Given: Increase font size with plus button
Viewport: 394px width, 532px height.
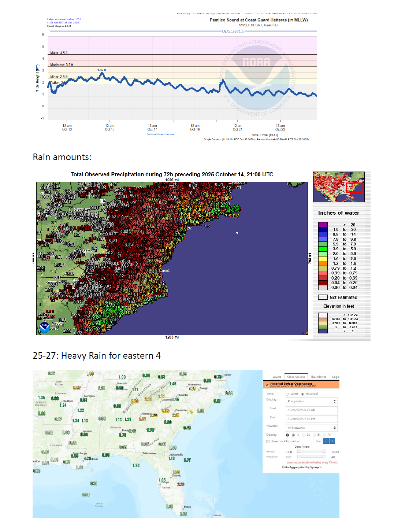Looking at the screenshot, I should click(x=332, y=441).
